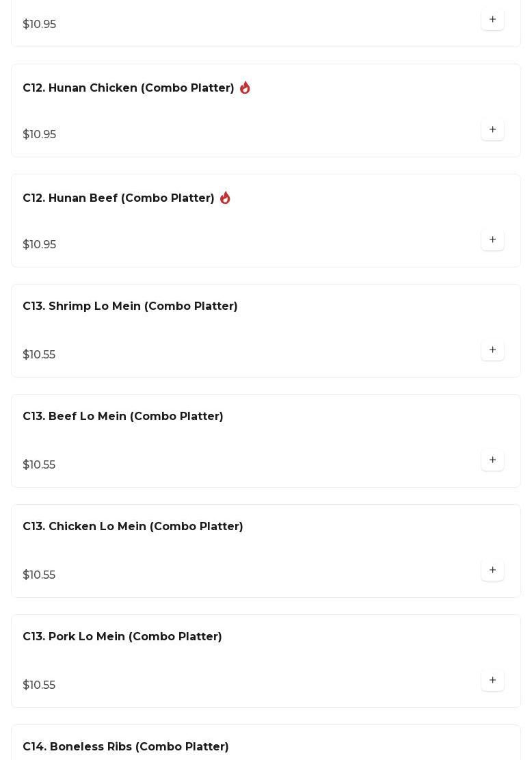Click the $10.55 price of Shrimp Lo Mein

click(39, 355)
